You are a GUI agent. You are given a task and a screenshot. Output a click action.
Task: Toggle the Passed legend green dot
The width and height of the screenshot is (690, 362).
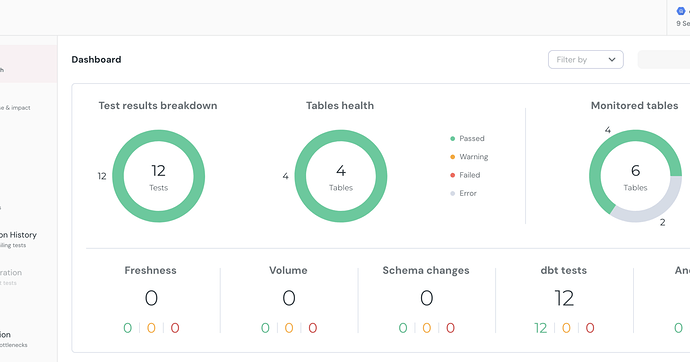pyautogui.click(x=452, y=139)
